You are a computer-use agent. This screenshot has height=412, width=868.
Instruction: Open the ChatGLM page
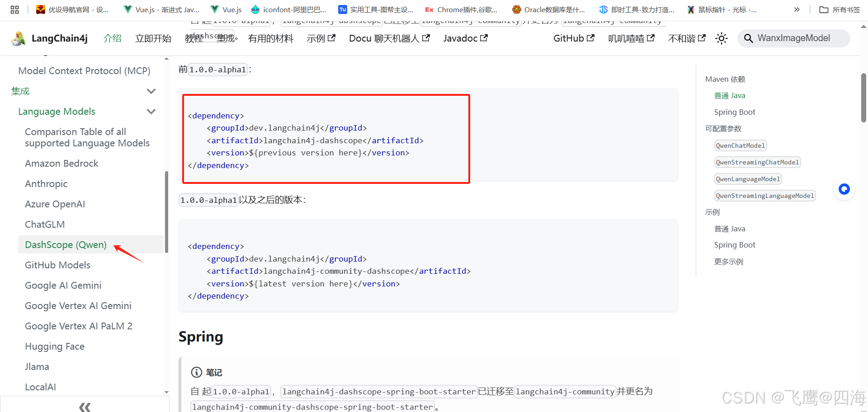click(x=45, y=225)
